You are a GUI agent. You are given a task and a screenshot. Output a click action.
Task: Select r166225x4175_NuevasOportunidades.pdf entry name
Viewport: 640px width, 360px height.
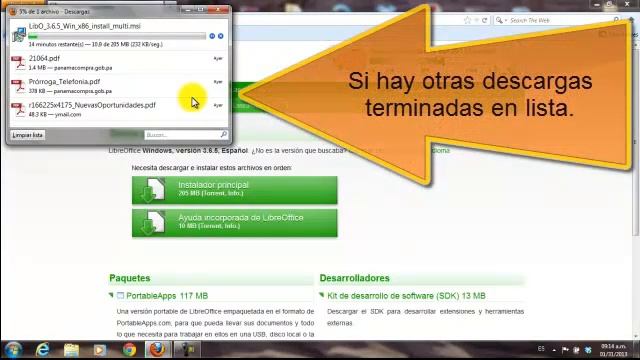tap(92, 105)
